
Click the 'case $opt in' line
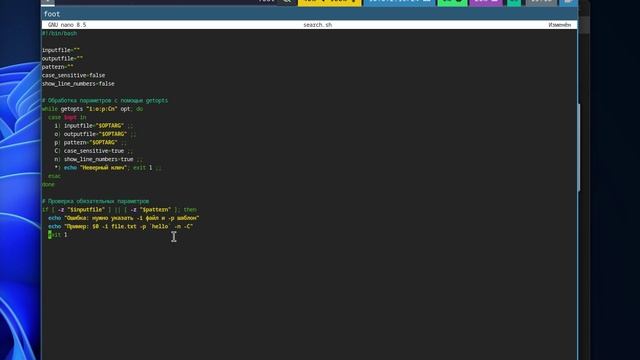[67, 118]
